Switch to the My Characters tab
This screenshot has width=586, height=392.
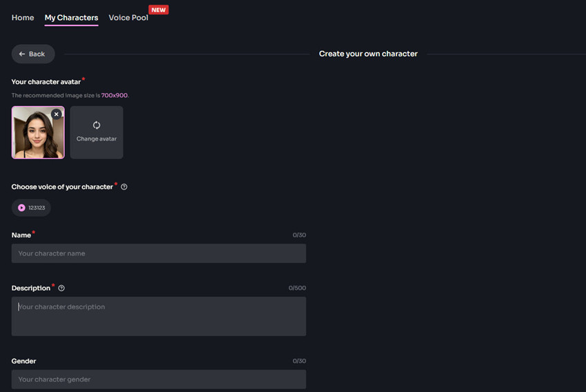click(71, 18)
